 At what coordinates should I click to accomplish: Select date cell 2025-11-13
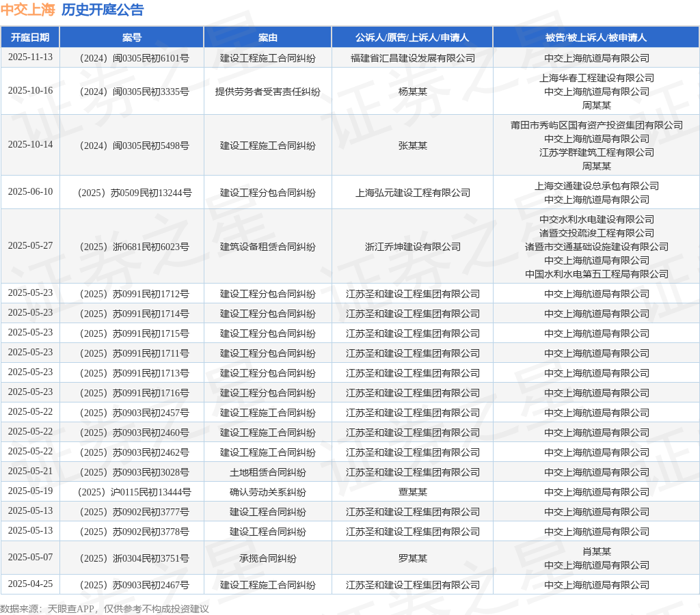[30, 57]
